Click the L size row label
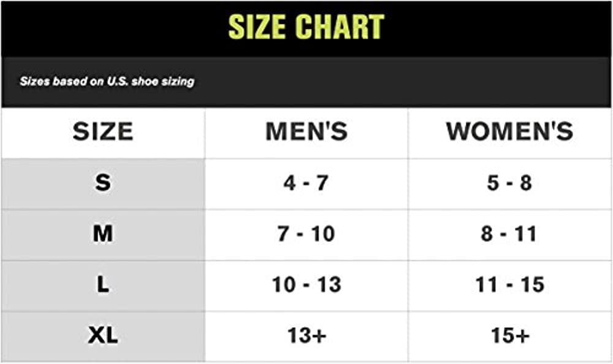Viewport: 613px width, 364px height. click(103, 284)
